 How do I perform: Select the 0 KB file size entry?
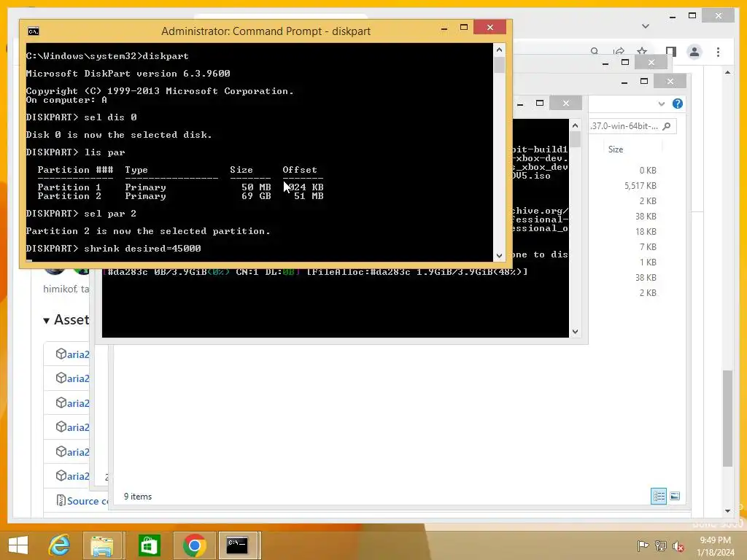[648, 171]
